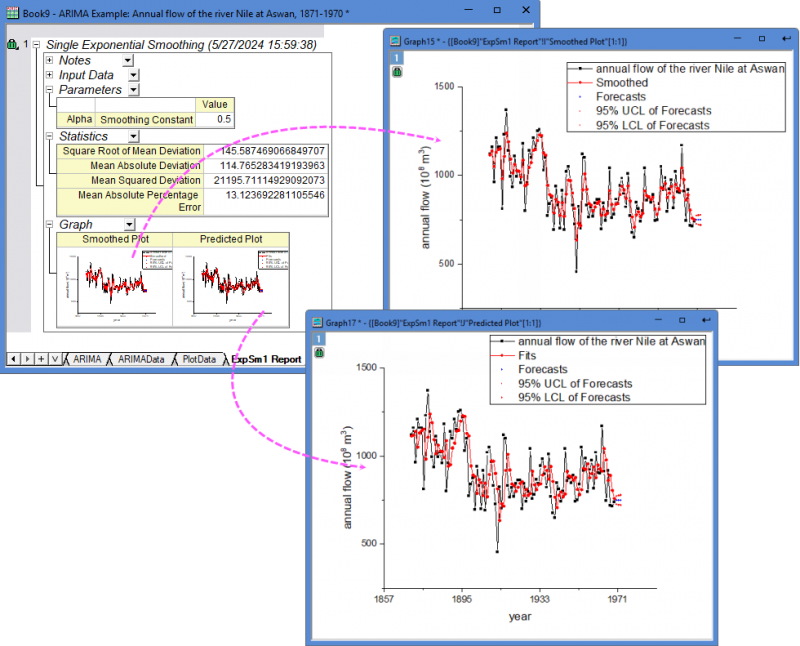800x646 pixels.
Task: Click the 1500 tick label on Graph15 y-axis
Action: 444,86
